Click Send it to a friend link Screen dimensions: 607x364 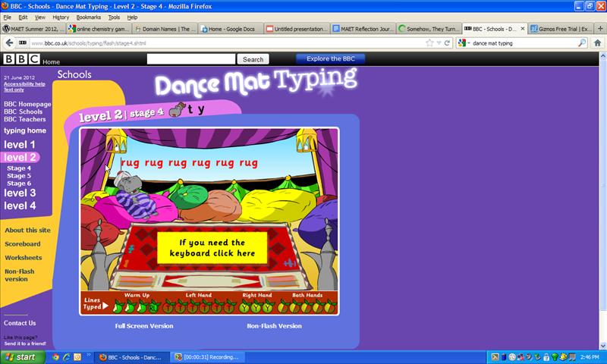click(x=25, y=343)
